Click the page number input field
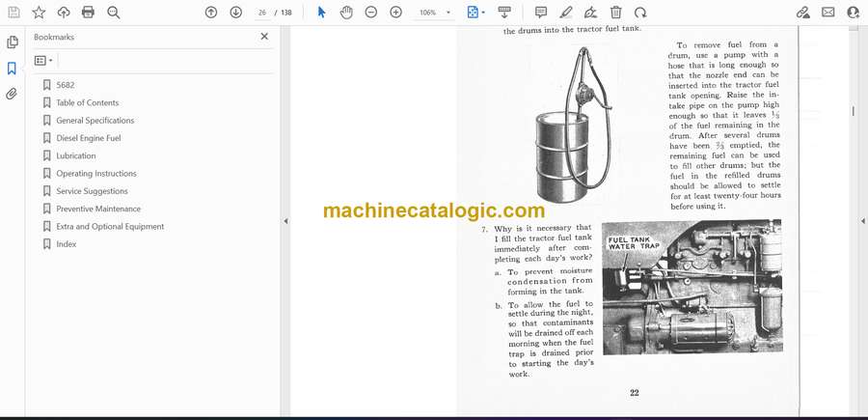Screen dimensions: 868x420 tap(262, 13)
